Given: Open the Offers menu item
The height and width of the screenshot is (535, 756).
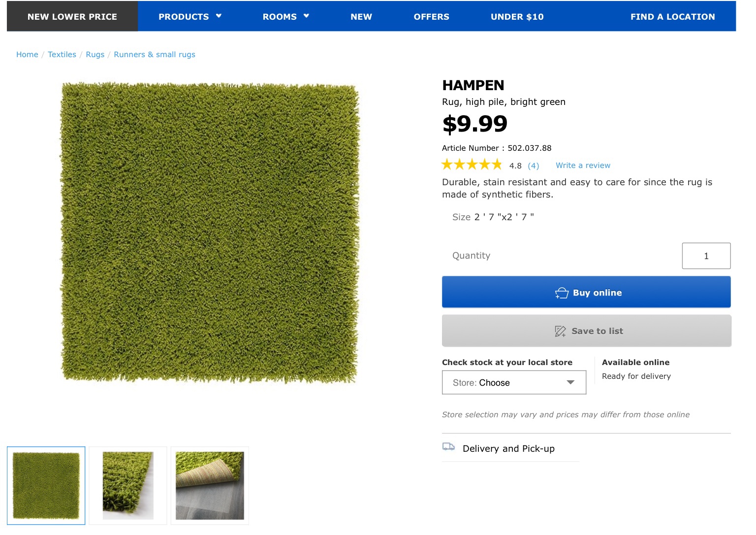Looking at the screenshot, I should pyautogui.click(x=431, y=17).
